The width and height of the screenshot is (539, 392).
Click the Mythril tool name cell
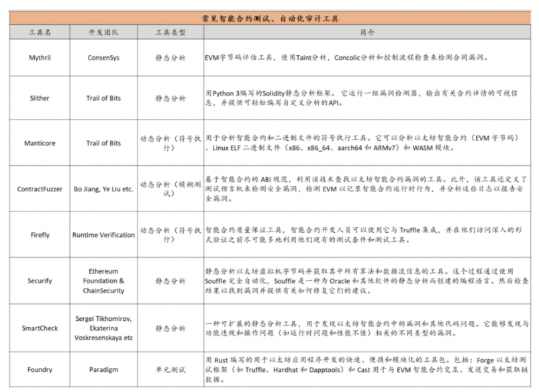(40, 58)
